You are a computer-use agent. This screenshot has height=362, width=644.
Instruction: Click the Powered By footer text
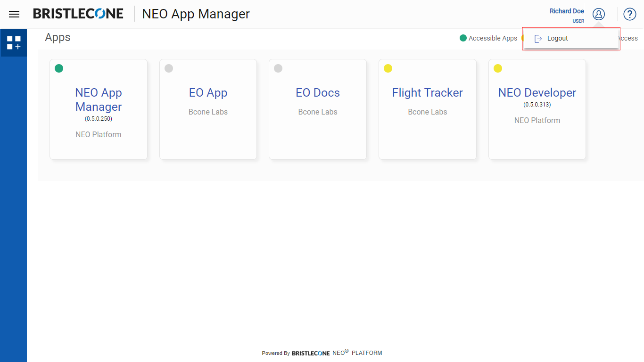[x=276, y=353]
